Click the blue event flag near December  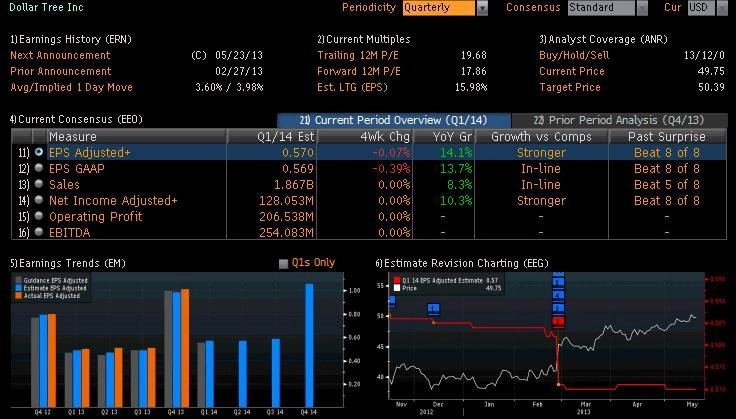(x=434, y=308)
